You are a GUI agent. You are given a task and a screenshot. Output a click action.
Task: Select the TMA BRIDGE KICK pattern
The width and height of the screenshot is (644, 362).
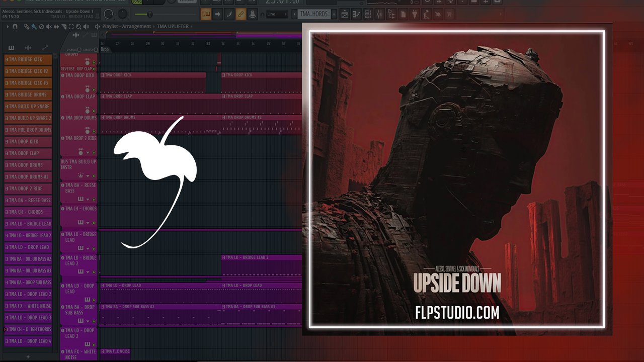[28, 59]
